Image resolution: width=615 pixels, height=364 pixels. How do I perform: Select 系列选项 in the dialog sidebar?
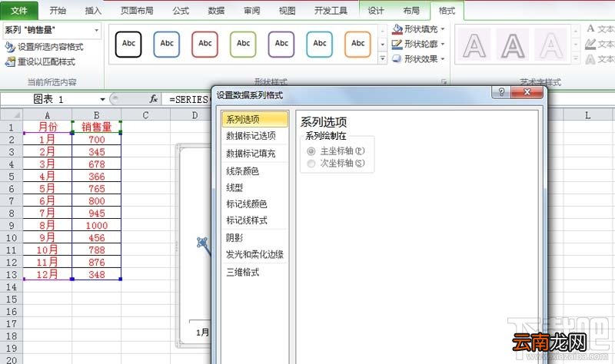pos(255,119)
